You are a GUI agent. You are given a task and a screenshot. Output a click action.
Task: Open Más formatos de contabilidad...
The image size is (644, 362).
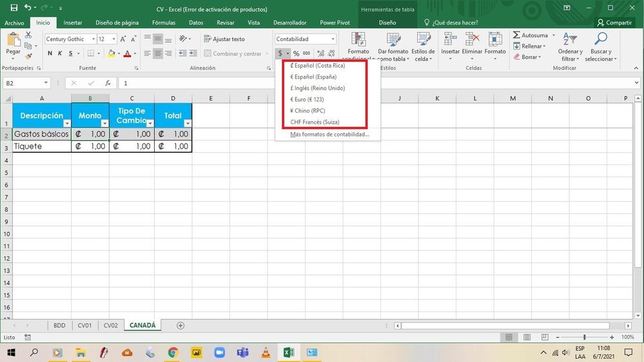pos(329,134)
